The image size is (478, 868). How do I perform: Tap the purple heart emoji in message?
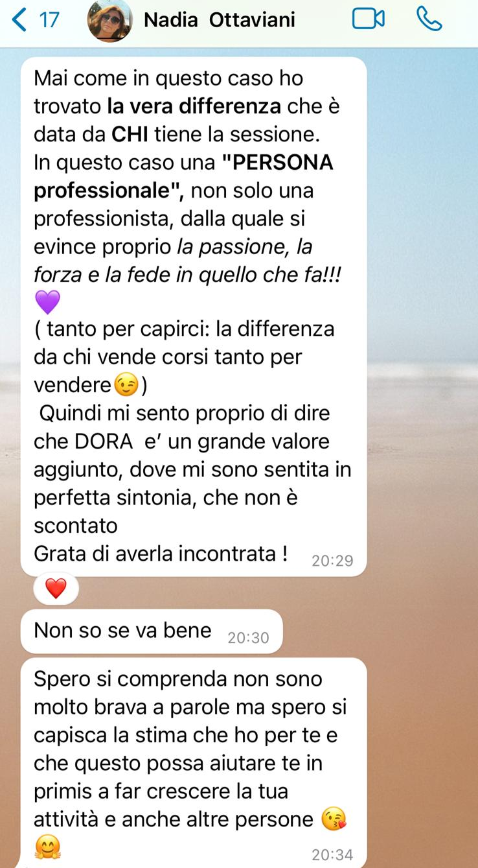[x=47, y=303]
